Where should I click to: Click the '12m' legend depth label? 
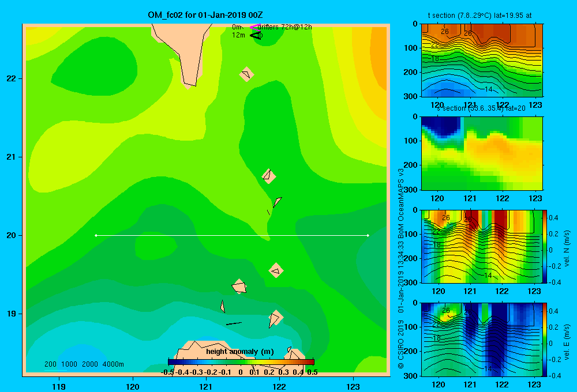click(x=238, y=35)
